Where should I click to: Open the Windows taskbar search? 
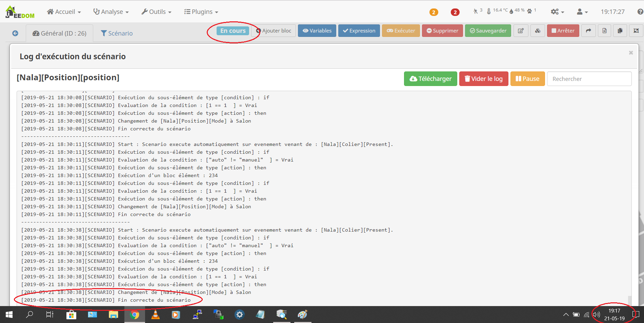click(30, 315)
